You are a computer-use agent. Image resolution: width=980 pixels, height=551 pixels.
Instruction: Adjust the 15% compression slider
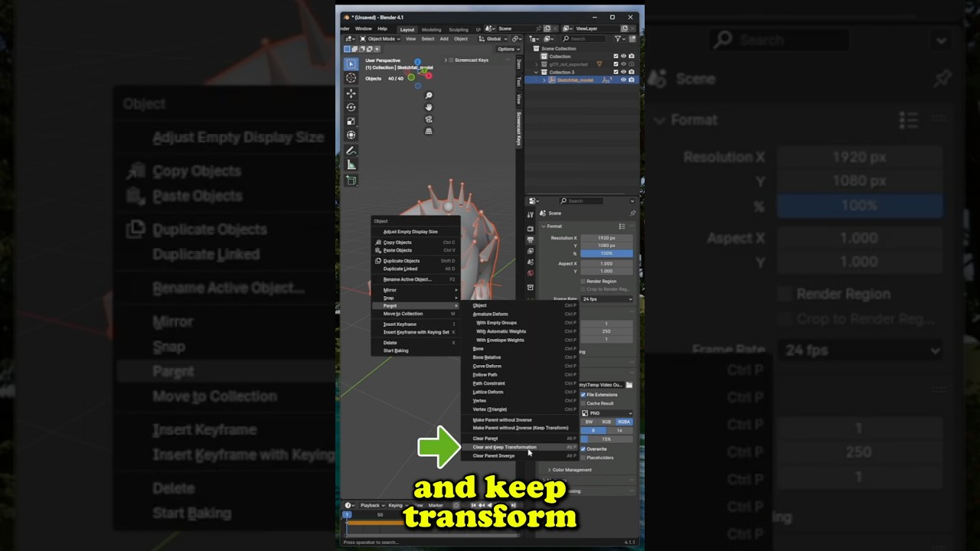tap(606, 439)
